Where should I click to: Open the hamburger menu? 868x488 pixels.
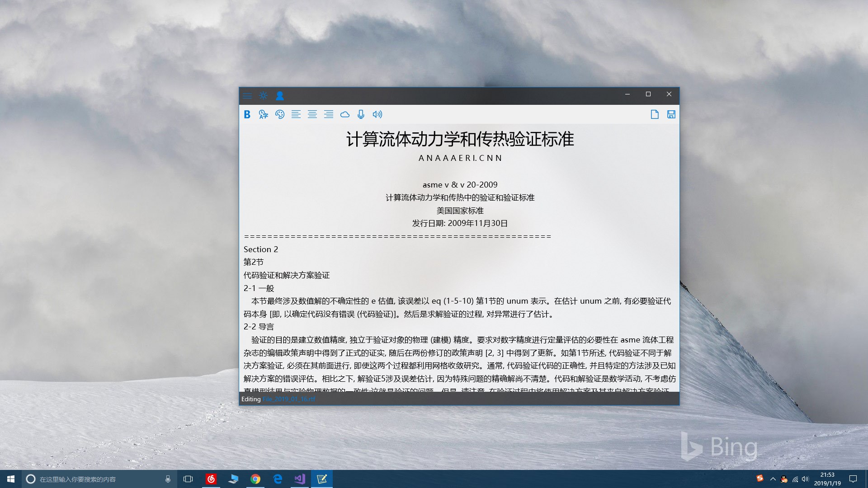(247, 96)
